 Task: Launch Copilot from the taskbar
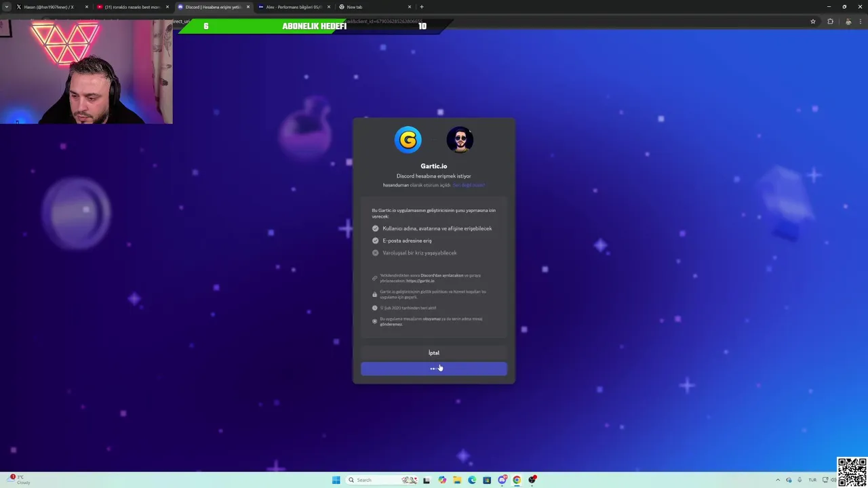pos(442,480)
